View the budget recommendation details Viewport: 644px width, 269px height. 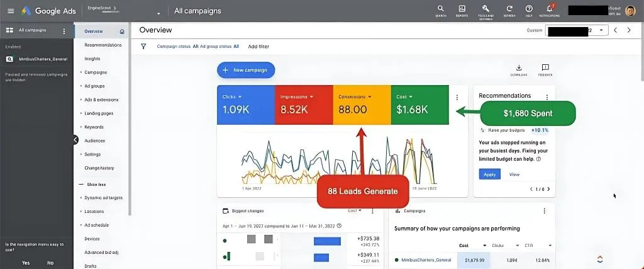pyautogui.click(x=514, y=175)
